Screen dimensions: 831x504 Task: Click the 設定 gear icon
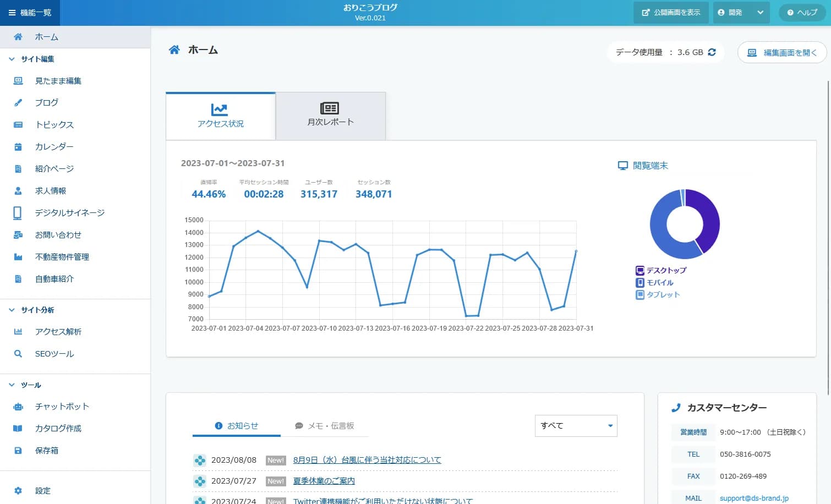coord(18,491)
